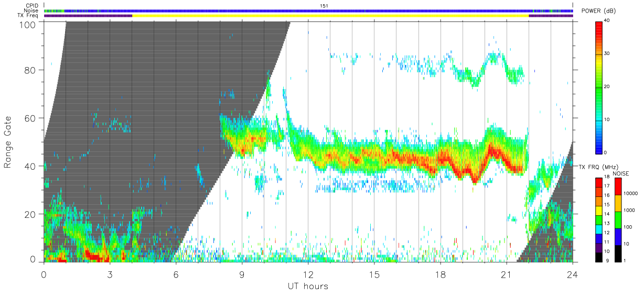This screenshot has width=644, height=297.
Task: Click the 40 label on POWER scale
Action: coord(607,21)
